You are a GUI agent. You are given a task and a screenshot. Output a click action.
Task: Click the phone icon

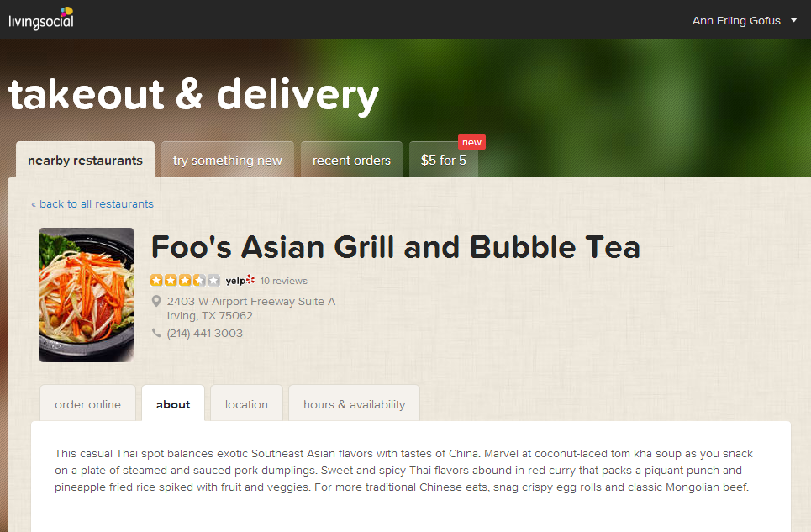click(156, 333)
